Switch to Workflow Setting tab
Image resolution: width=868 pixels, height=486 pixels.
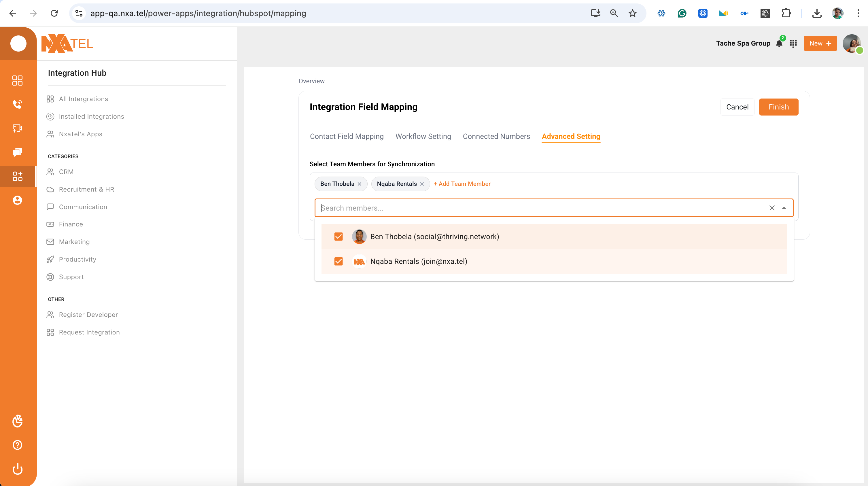(x=423, y=136)
